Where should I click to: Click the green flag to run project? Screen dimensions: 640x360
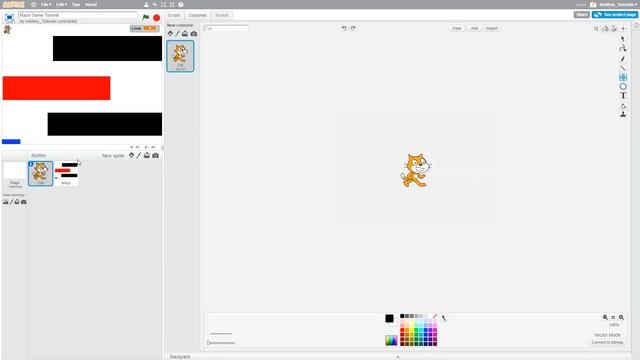(145, 18)
